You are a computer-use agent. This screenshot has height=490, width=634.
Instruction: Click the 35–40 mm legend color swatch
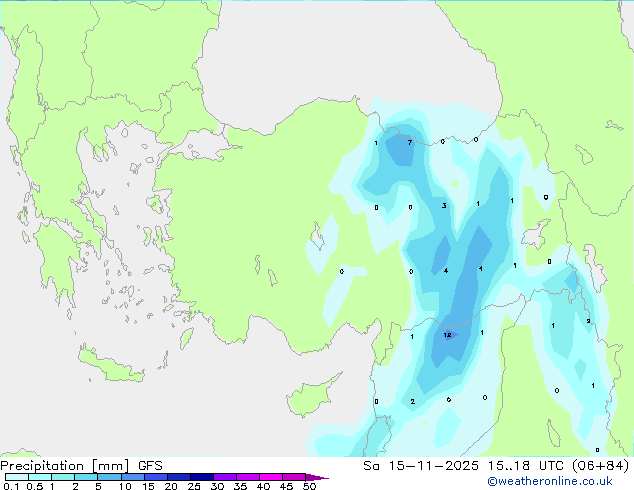(x=248, y=477)
